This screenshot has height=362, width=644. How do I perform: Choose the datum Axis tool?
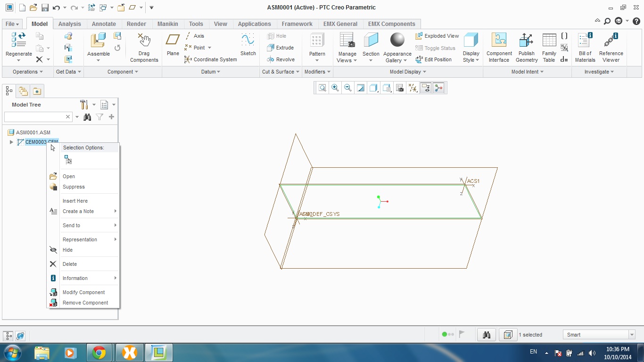(x=194, y=36)
